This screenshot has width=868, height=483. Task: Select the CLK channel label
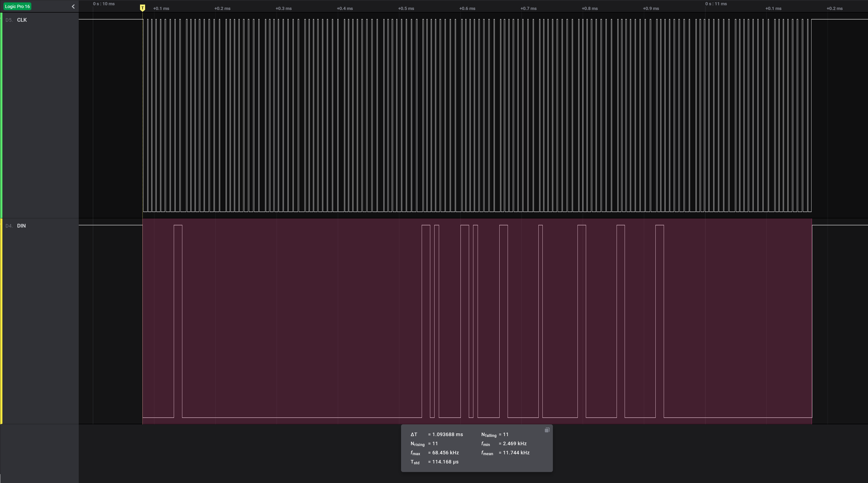pos(22,20)
